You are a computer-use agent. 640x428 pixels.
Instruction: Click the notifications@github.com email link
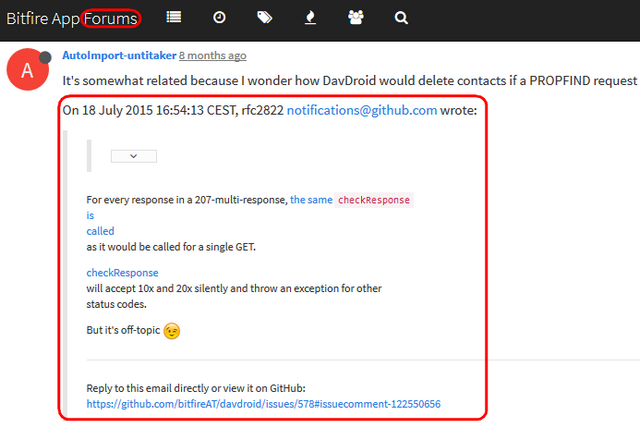[361, 111]
